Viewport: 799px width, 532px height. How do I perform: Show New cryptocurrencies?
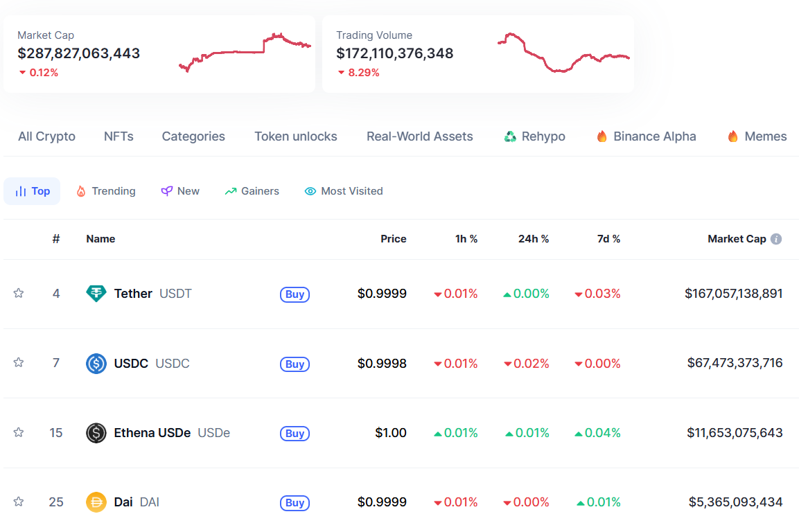click(x=180, y=191)
